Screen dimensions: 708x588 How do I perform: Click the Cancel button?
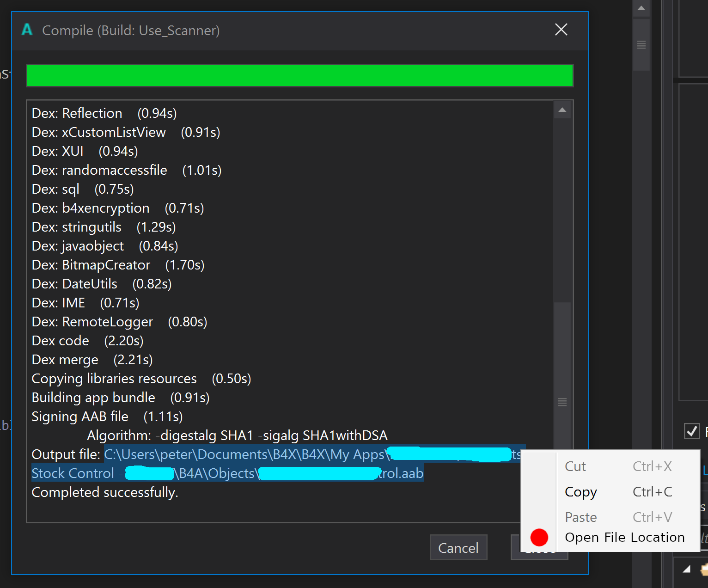458,547
